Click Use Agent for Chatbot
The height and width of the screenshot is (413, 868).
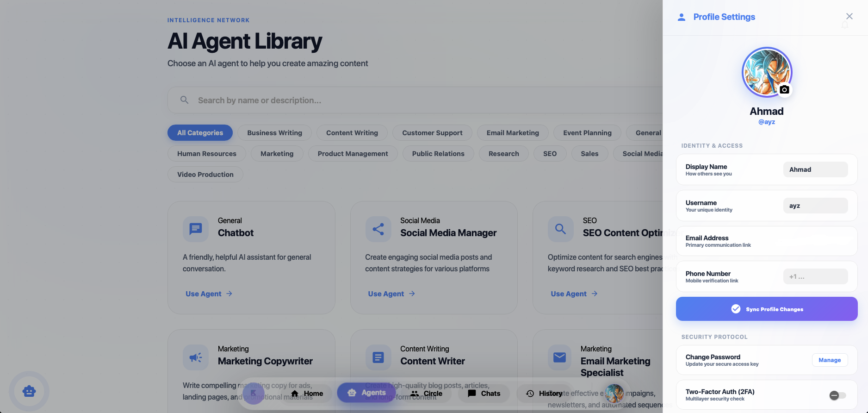point(209,294)
